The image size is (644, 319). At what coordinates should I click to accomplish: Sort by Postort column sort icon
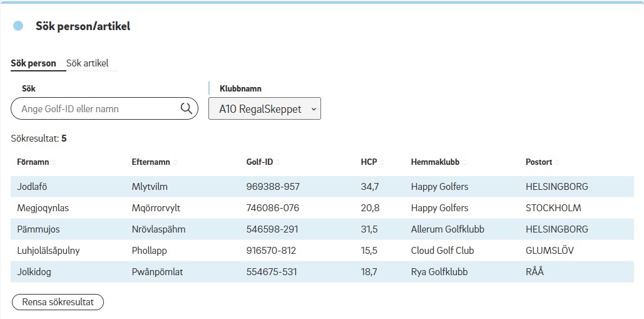557,162
